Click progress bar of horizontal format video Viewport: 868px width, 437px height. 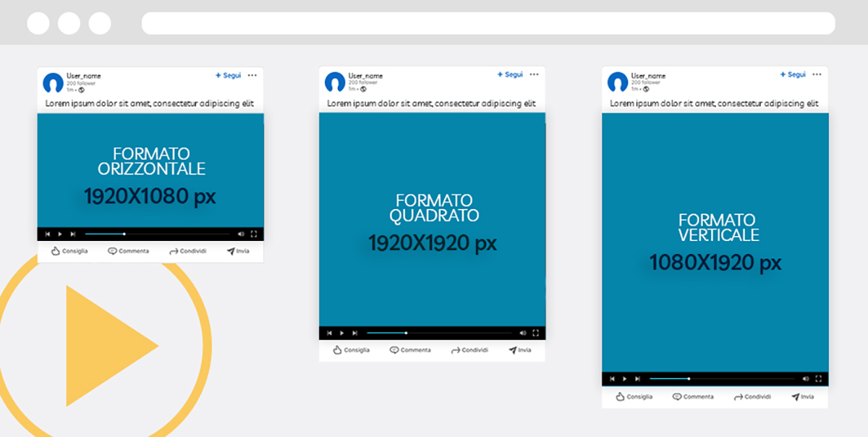tap(157, 234)
